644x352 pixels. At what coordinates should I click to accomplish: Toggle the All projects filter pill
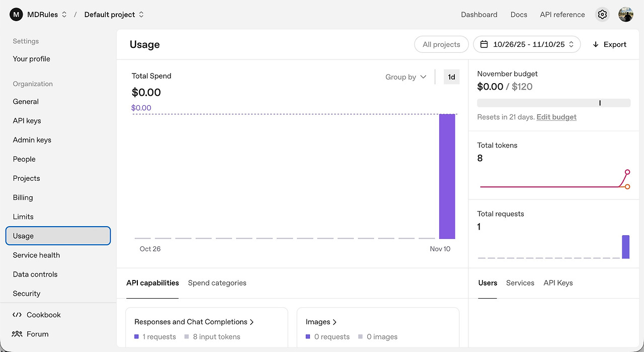pos(441,44)
